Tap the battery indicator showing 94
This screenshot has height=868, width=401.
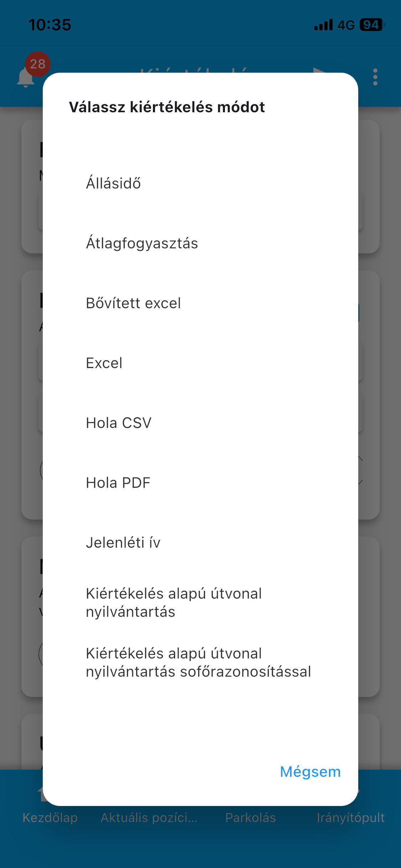pos(371,25)
